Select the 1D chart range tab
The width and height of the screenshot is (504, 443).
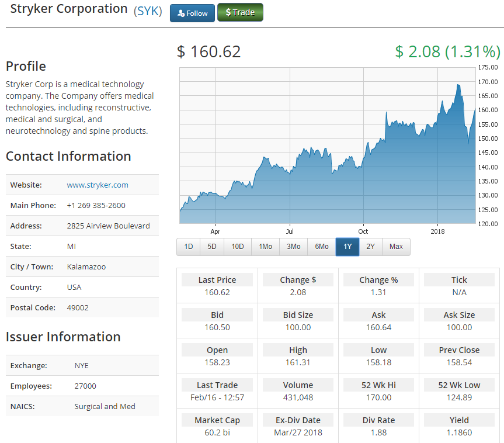coord(189,247)
